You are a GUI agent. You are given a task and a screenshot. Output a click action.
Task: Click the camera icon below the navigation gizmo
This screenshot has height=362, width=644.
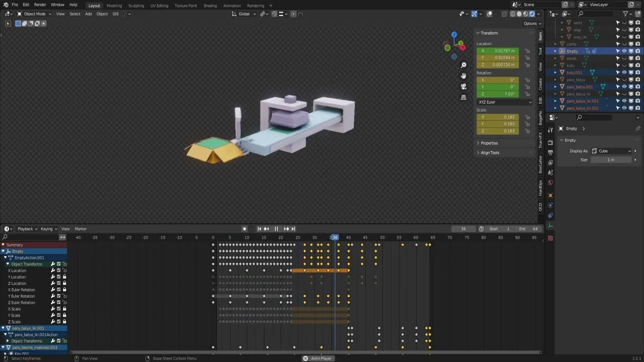(x=463, y=86)
